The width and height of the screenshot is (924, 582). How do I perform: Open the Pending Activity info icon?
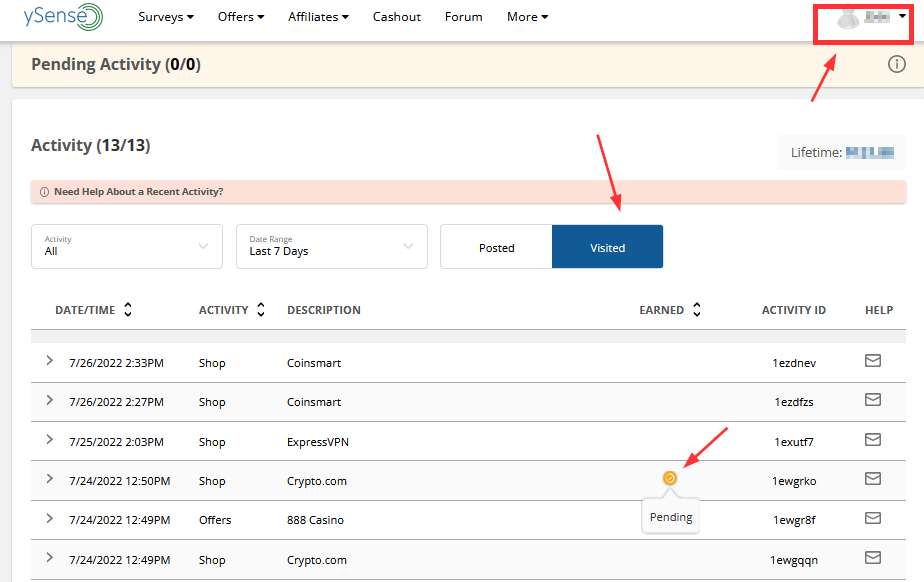[x=896, y=64]
